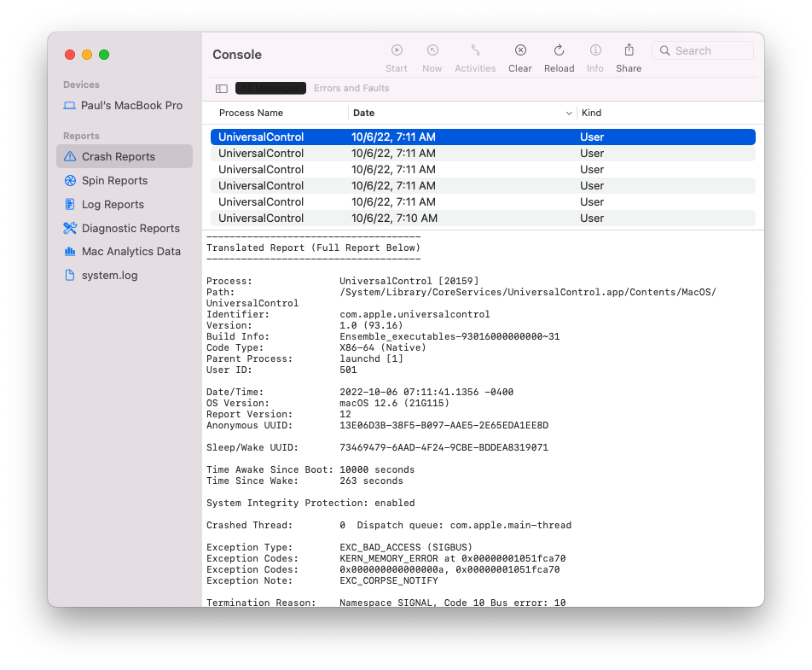Open Log Reports in the sidebar
The image size is (812, 670).
click(x=125, y=204)
